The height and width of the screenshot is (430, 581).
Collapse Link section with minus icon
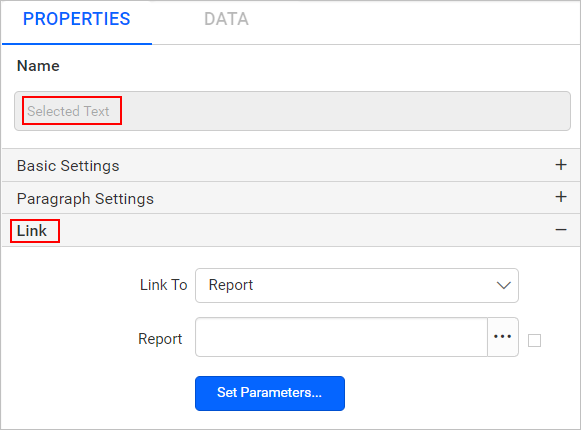[561, 230]
